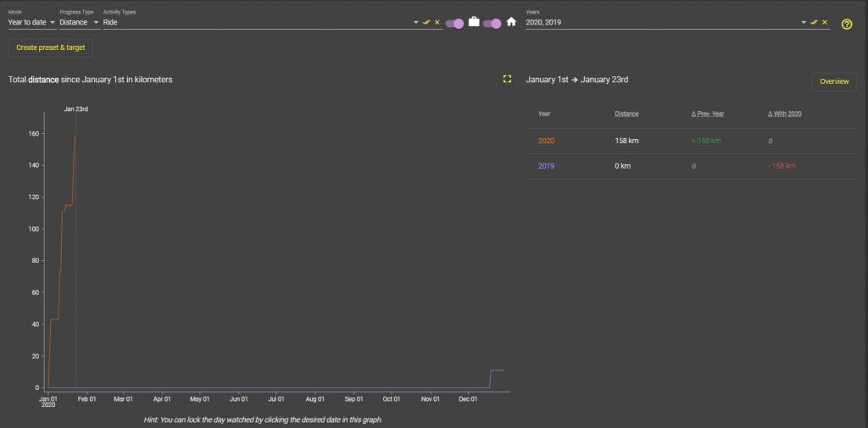Open the Overview button
868x428 pixels.
[x=834, y=81]
